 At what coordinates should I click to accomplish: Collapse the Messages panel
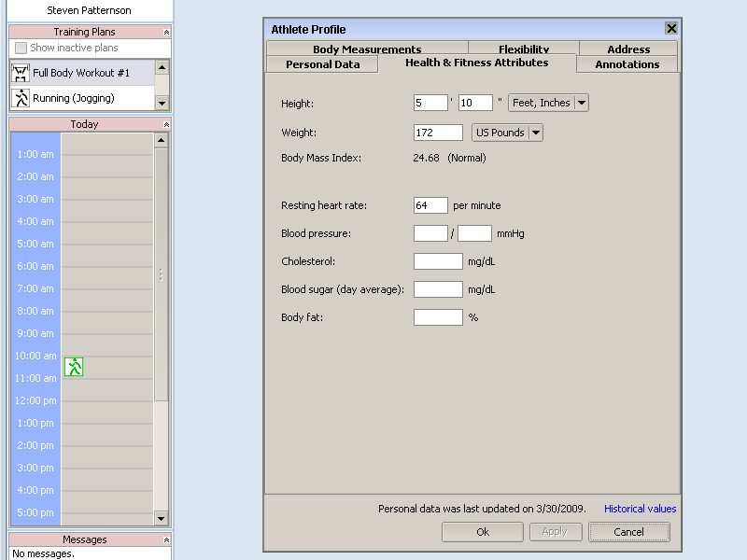[166, 539]
